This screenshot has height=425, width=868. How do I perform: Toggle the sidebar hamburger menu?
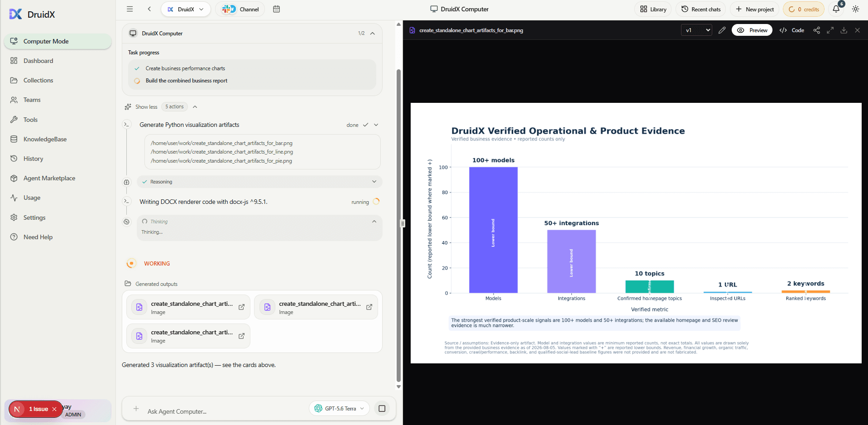129,9
